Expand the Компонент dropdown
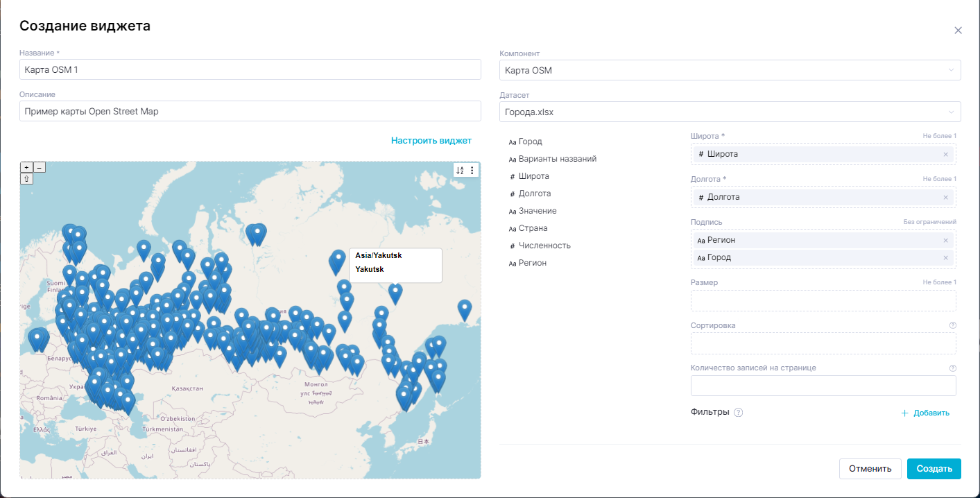Viewport: 980px width, 498px height. tap(730, 70)
